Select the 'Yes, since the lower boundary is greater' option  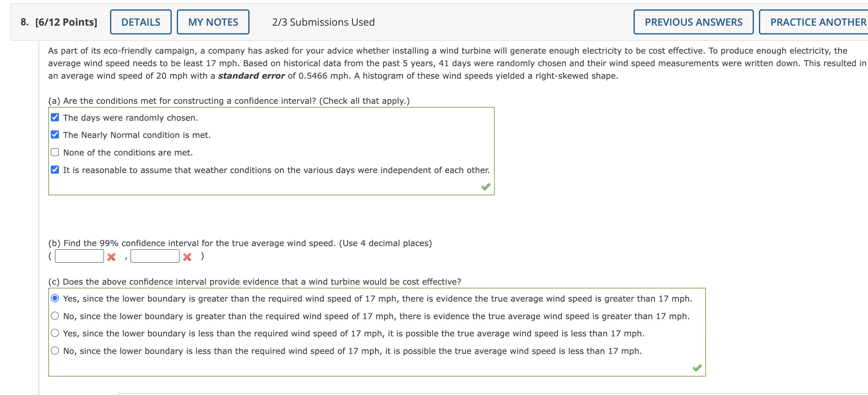pos(55,298)
